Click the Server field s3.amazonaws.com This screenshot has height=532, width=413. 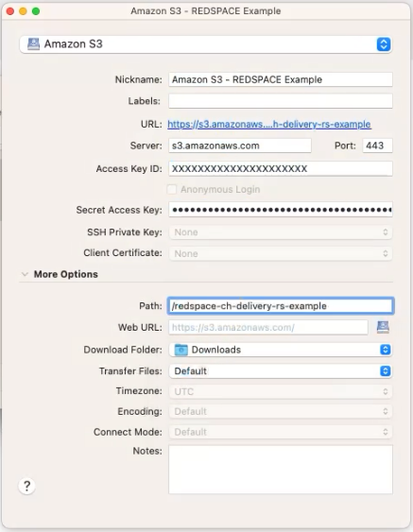240,146
